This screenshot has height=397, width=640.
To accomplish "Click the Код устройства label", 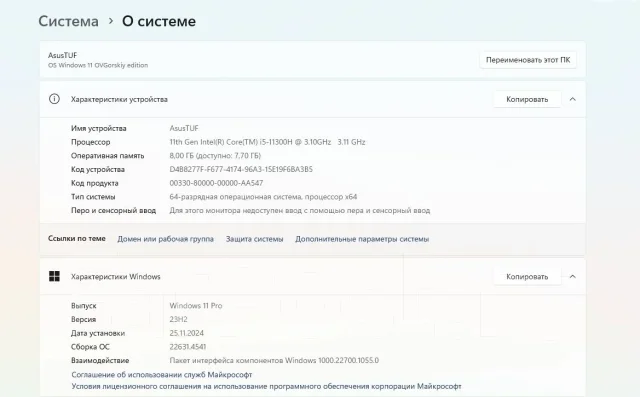I will coord(98,169).
